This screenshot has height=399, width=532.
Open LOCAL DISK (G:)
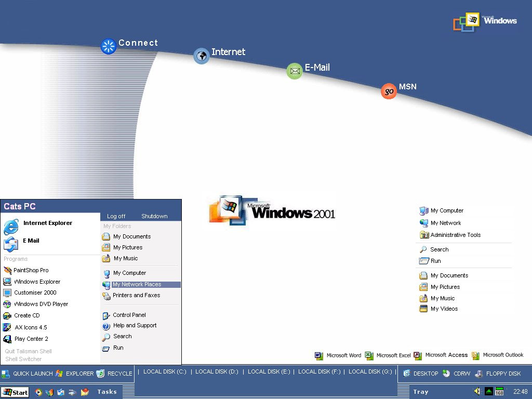coord(370,372)
